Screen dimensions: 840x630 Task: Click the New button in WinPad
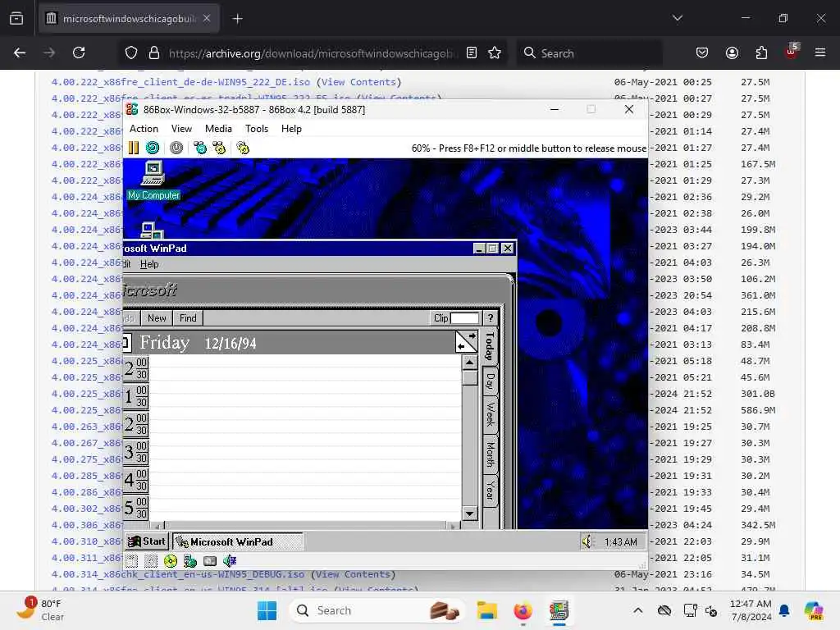pyautogui.click(x=157, y=318)
